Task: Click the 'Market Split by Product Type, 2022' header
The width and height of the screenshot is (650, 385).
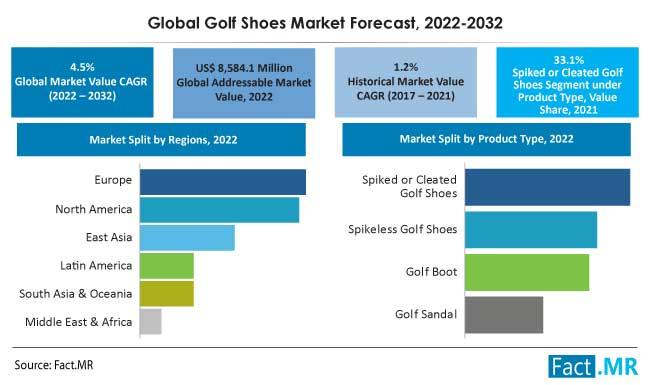Action: (x=487, y=139)
